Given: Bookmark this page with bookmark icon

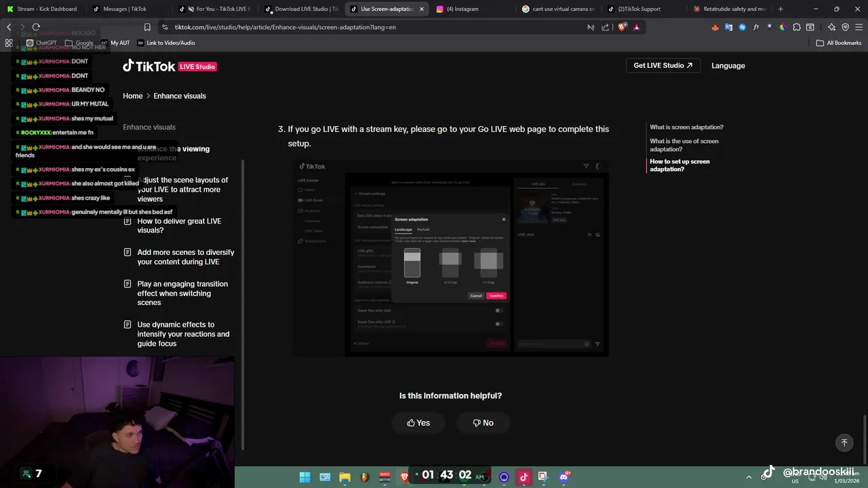Looking at the screenshot, I should pyautogui.click(x=147, y=27).
